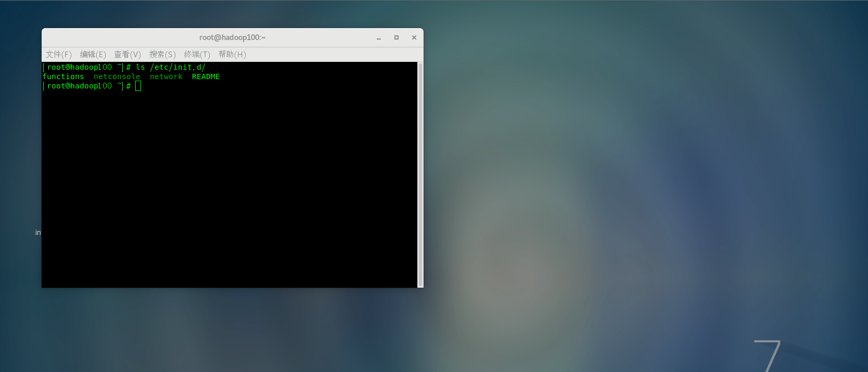Viewport: 868px width, 372px height.
Task: Click the terminal cursor at the prompt
Action: click(138, 86)
